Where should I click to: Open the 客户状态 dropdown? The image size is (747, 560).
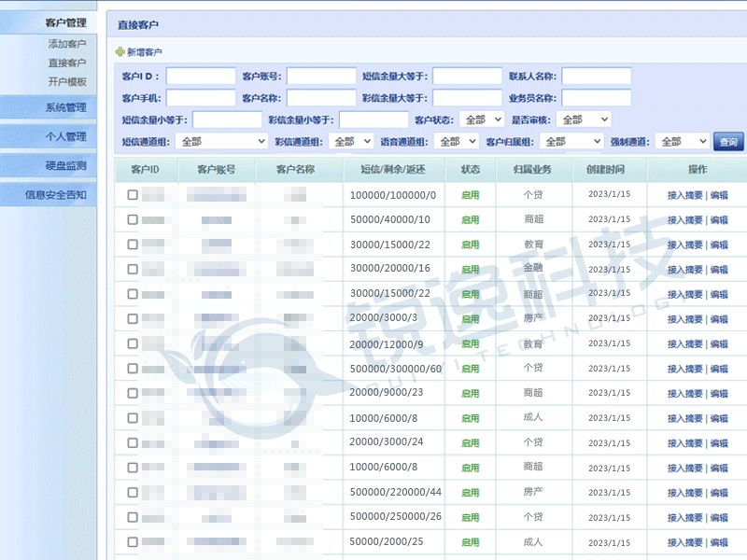click(x=482, y=119)
